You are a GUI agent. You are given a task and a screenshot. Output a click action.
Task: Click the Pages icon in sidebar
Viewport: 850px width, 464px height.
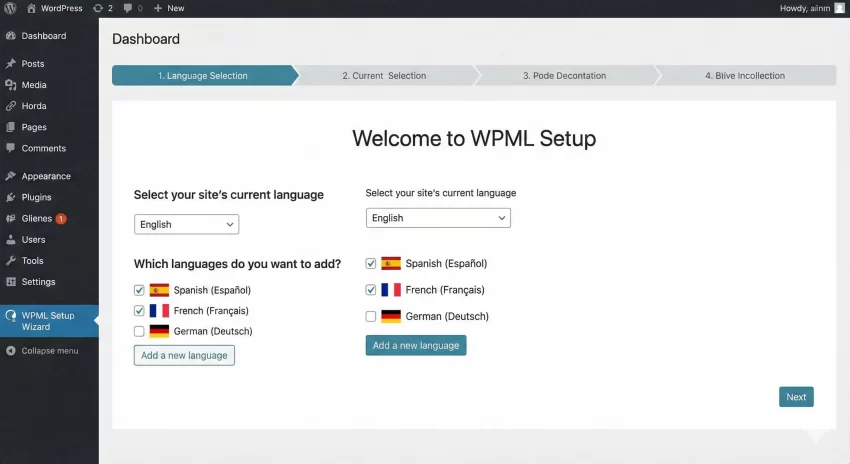click(10, 127)
